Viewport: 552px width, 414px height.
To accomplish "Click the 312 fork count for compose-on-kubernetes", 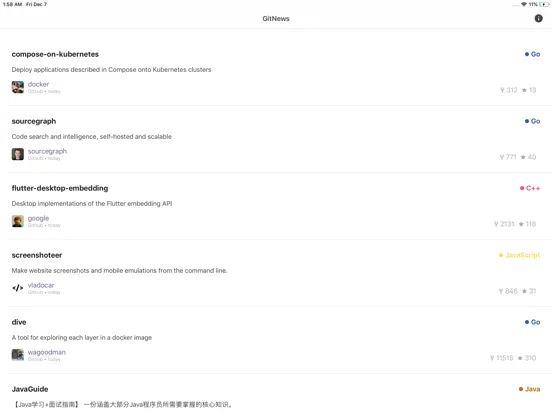I will coord(509,90).
